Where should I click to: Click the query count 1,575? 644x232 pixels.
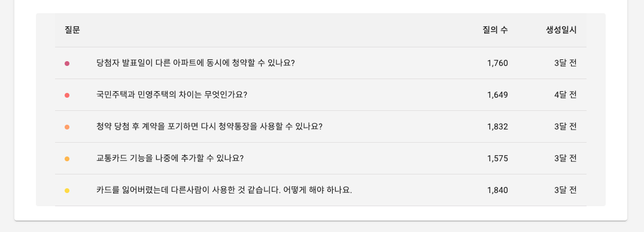(x=498, y=158)
